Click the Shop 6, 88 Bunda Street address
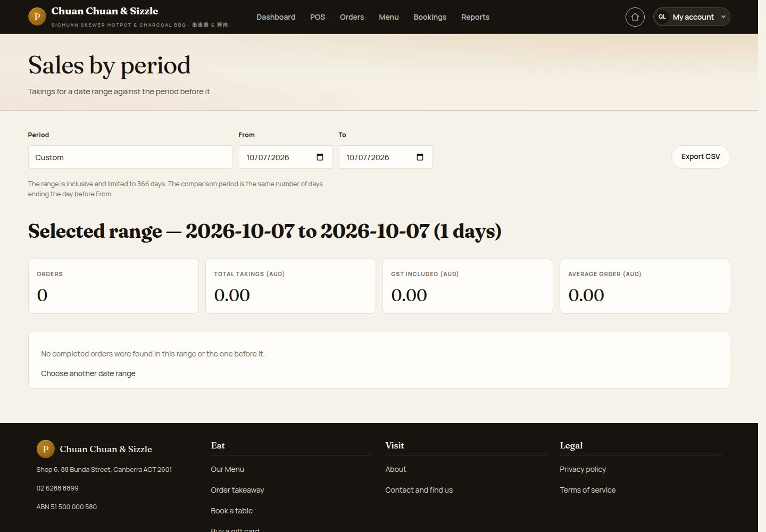 [104, 469]
